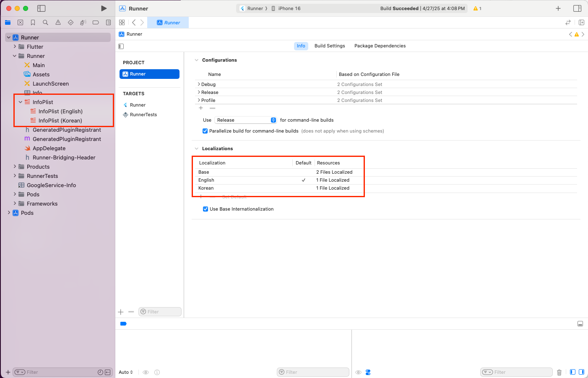Select the Runner project in the editor list
Viewport: 588px width, 378px height.
(149, 74)
